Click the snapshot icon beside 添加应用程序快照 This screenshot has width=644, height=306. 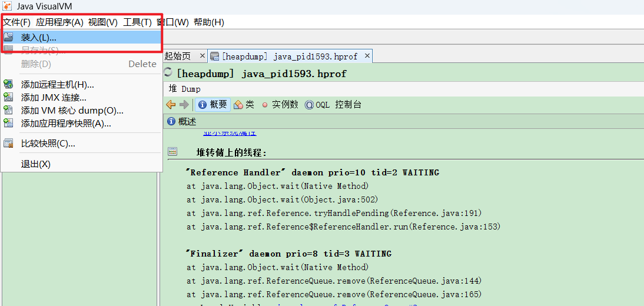click(8, 123)
